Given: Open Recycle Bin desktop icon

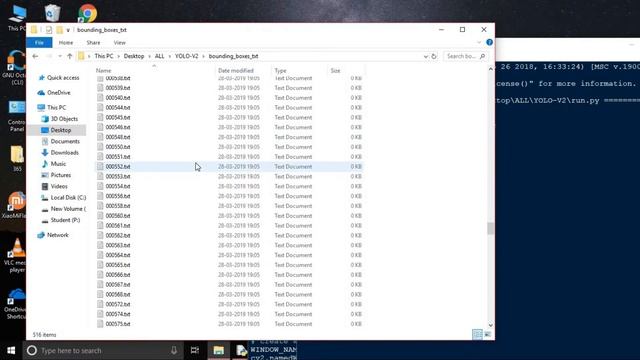Looking at the screenshot, I should pos(52,13).
